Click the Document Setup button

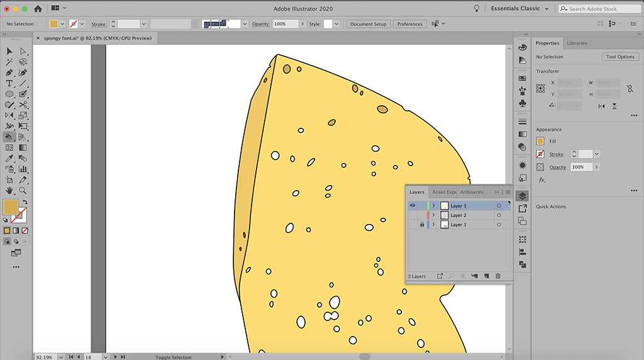368,24
